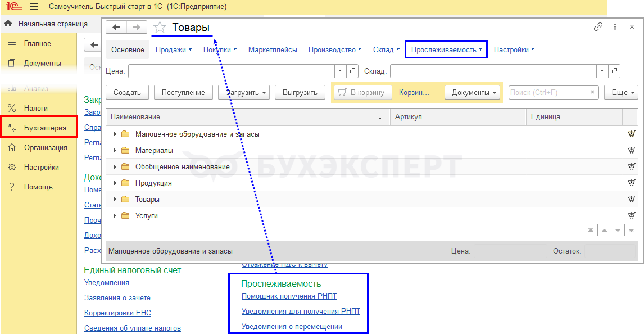The height and width of the screenshot is (334, 644).
Task: Open the three-dot more options menu
Action: tap(615, 26)
